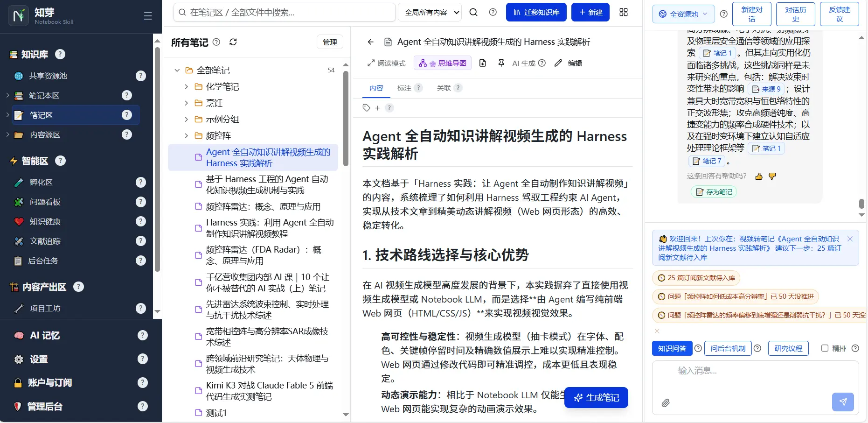Open 对话历史
The height and width of the screenshot is (423, 868).
(x=795, y=14)
